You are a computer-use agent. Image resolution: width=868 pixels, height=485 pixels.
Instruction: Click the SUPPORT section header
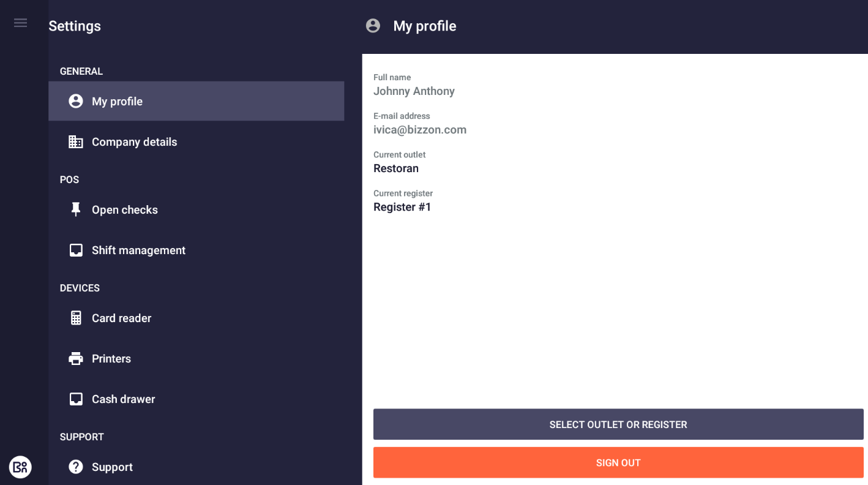pos(82,437)
